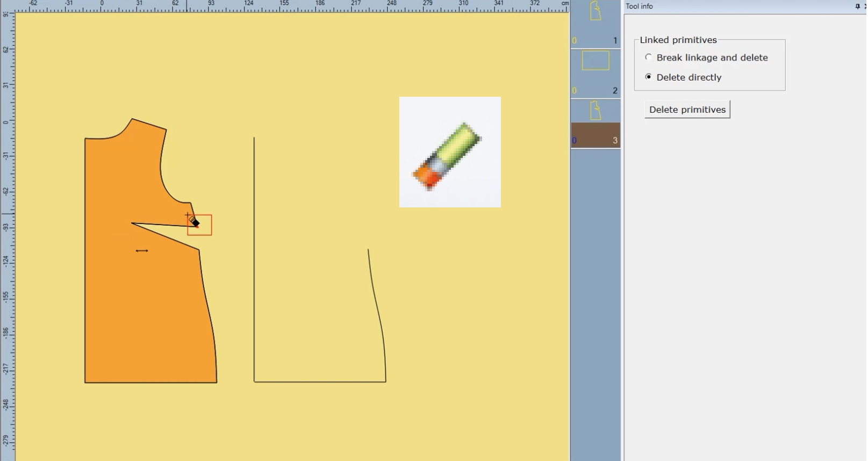
Task: Select 'Break linkage and delete' option
Action: (706, 57)
